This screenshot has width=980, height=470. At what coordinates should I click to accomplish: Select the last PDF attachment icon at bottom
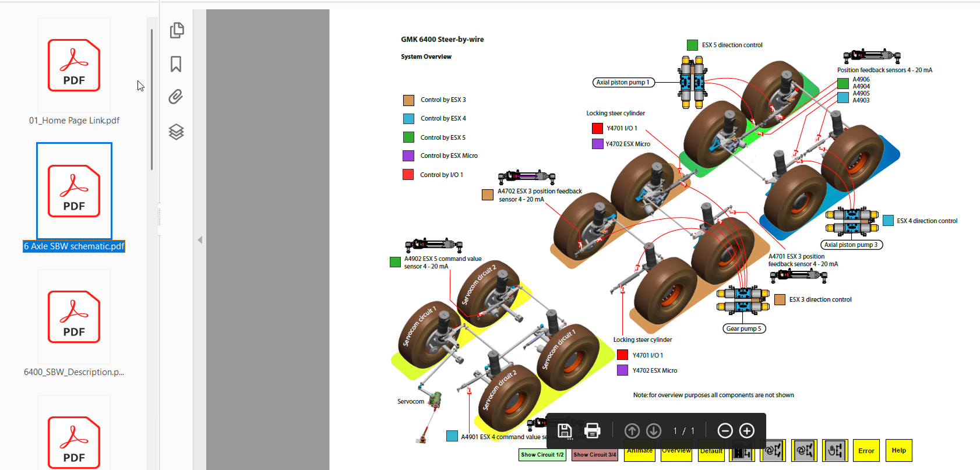[x=74, y=443]
